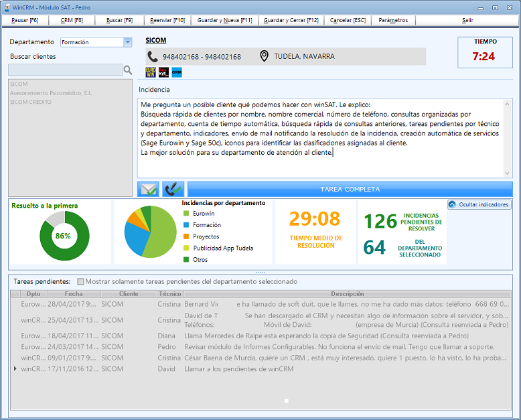Click Guardar y Cerrar [F12]

[x=291, y=20]
